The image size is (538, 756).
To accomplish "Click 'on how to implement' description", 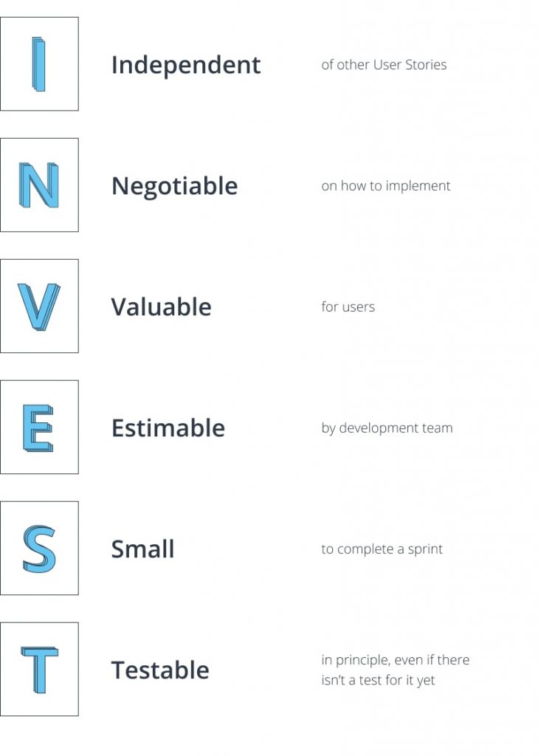I will click(386, 186).
